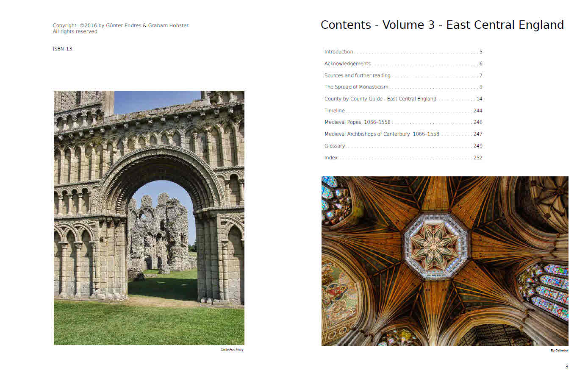Go to the Timeline entry

(334, 111)
